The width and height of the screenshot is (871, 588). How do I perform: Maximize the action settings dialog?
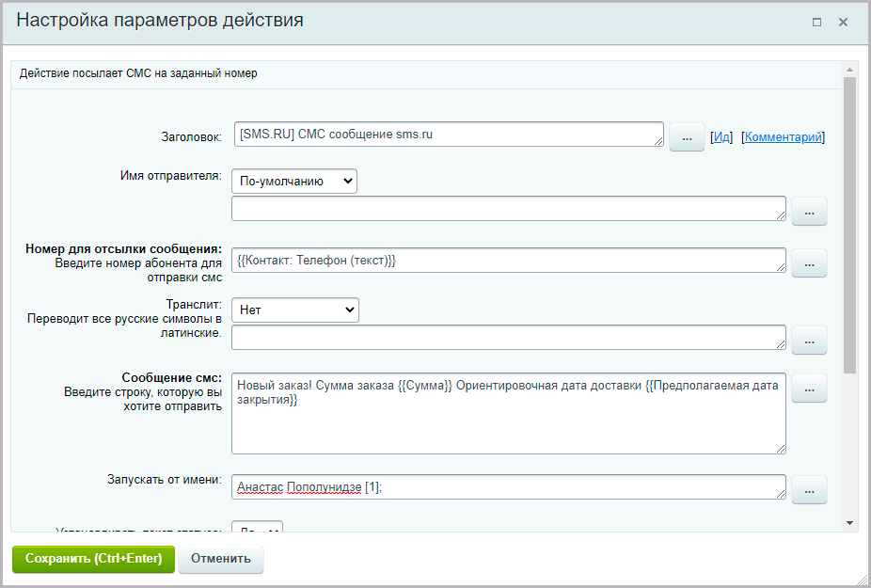coord(816,22)
